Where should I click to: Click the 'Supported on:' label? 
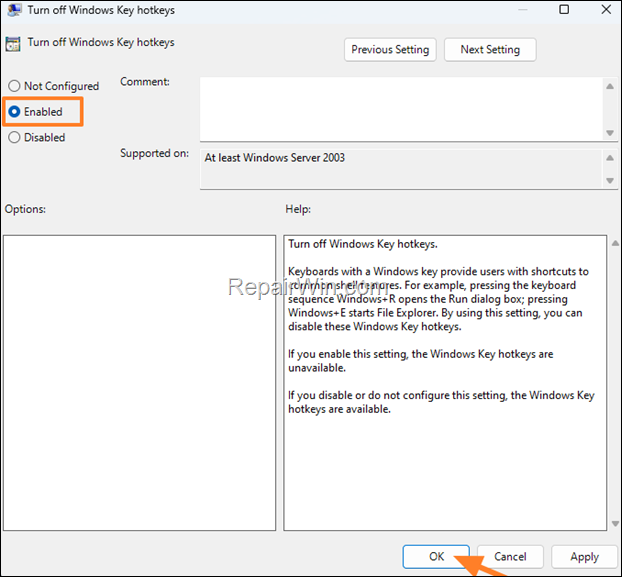click(154, 153)
